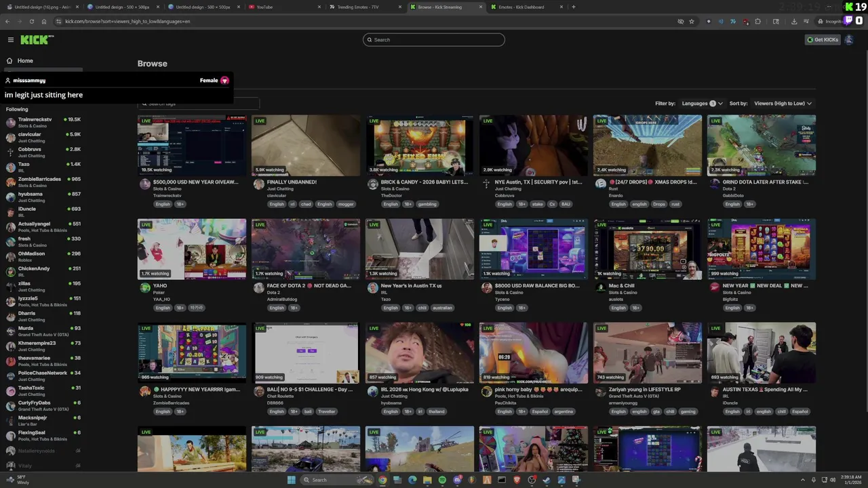Click the browser downloads icon

coord(794,21)
